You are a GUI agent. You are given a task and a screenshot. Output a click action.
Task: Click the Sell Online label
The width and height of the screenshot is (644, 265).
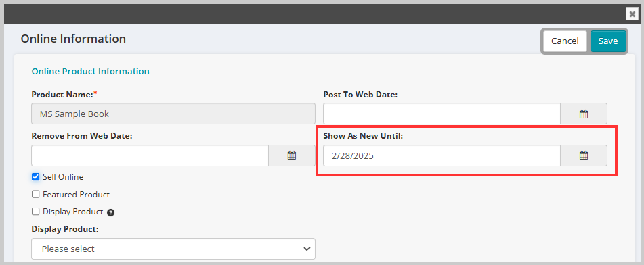63,177
